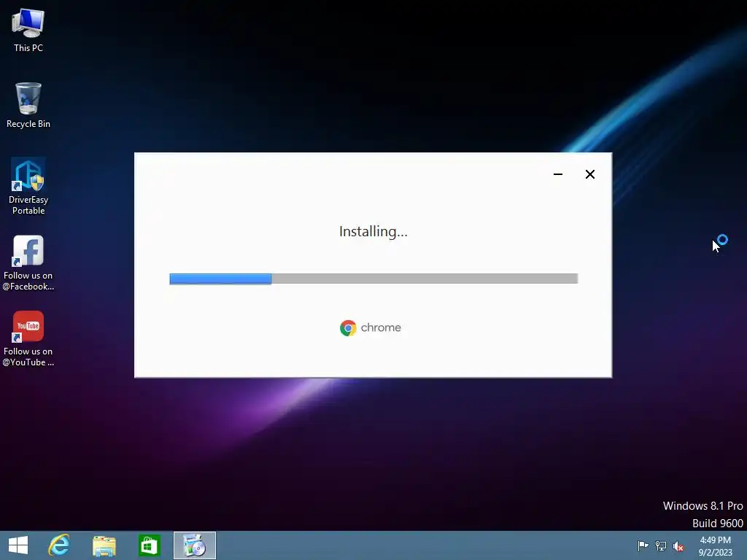Close the Chrome installer window
Image resolution: width=747 pixels, height=560 pixels.
[x=589, y=174]
